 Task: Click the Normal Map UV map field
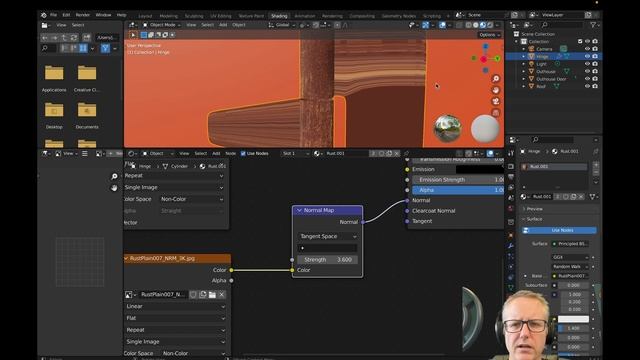(327, 248)
